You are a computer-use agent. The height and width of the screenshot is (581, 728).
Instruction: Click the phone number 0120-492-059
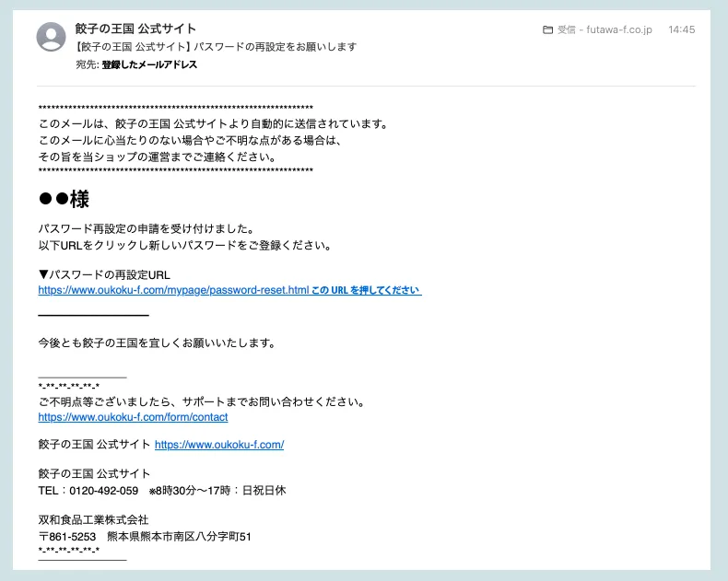point(103,491)
